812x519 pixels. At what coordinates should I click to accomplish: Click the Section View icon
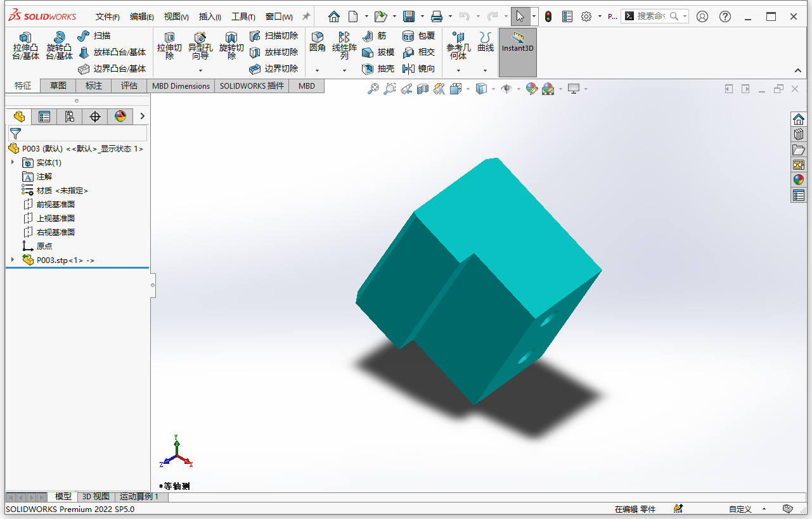point(423,89)
